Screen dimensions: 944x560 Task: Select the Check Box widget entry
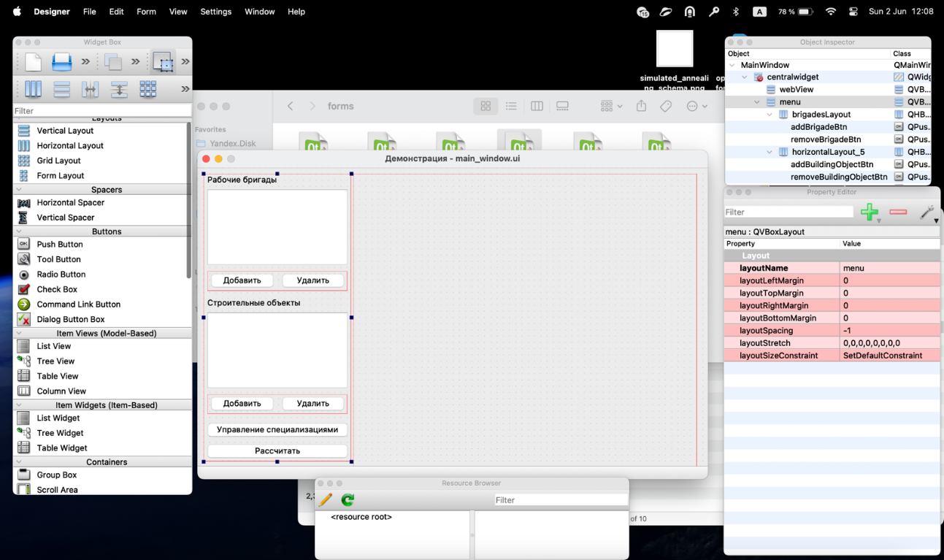click(x=57, y=289)
